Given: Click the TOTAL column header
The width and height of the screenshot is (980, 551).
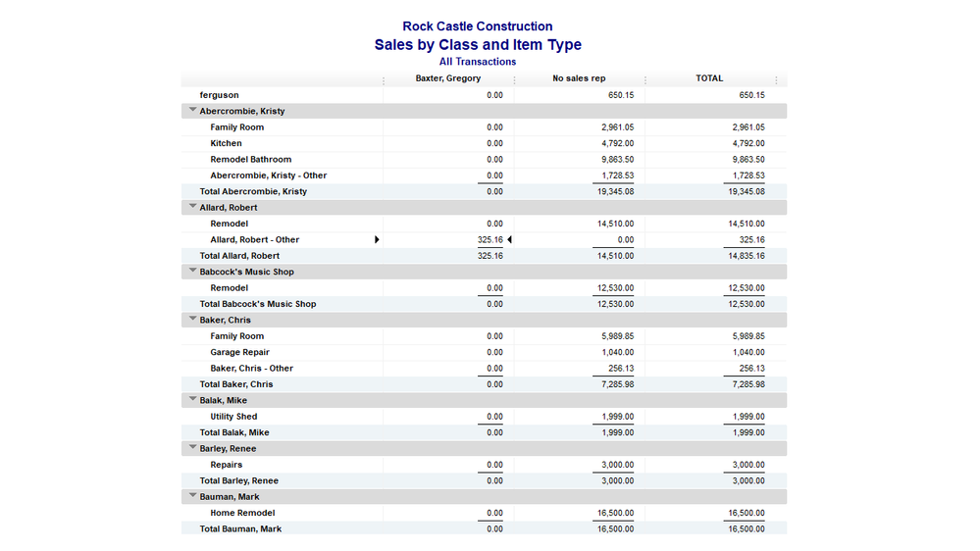Looking at the screenshot, I should [709, 78].
